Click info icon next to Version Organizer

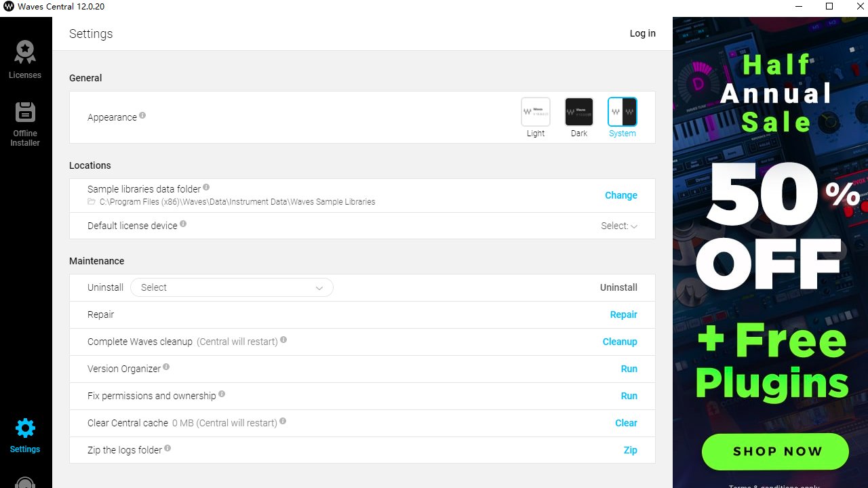click(x=166, y=367)
